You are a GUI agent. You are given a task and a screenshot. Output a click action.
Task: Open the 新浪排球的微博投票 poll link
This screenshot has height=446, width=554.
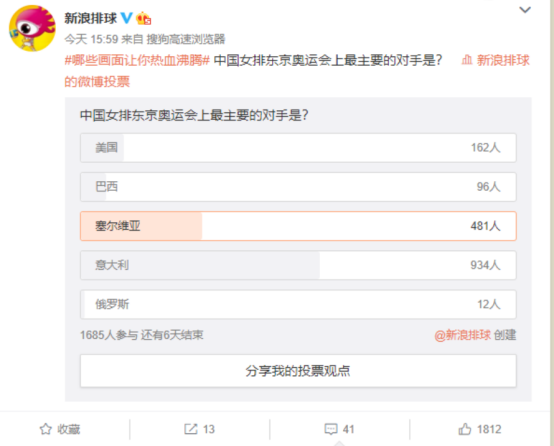pos(297,71)
